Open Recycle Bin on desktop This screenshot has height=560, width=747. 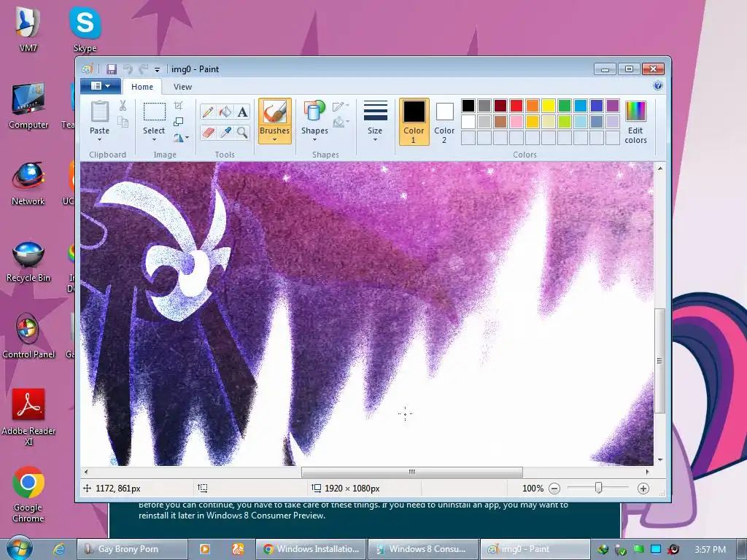[28, 262]
